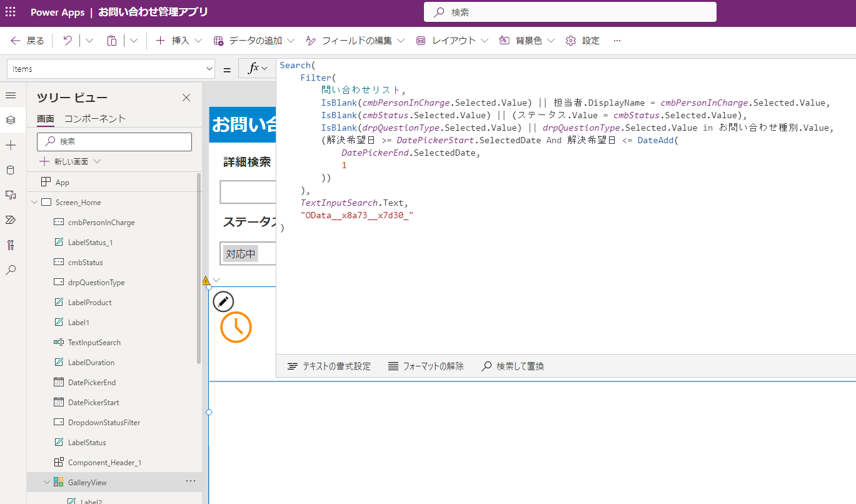This screenshot has width=856, height=504.
Task: Click 検索して置換 find and replace
Action: pos(513,366)
